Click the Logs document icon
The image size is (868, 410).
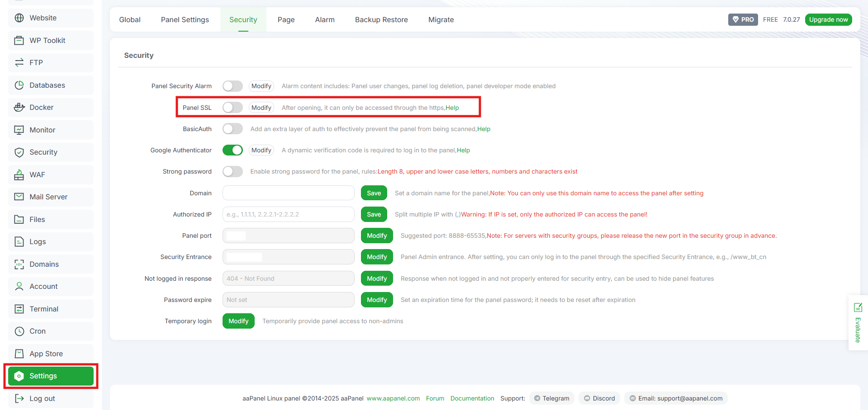pyautogui.click(x=19, y=242)
